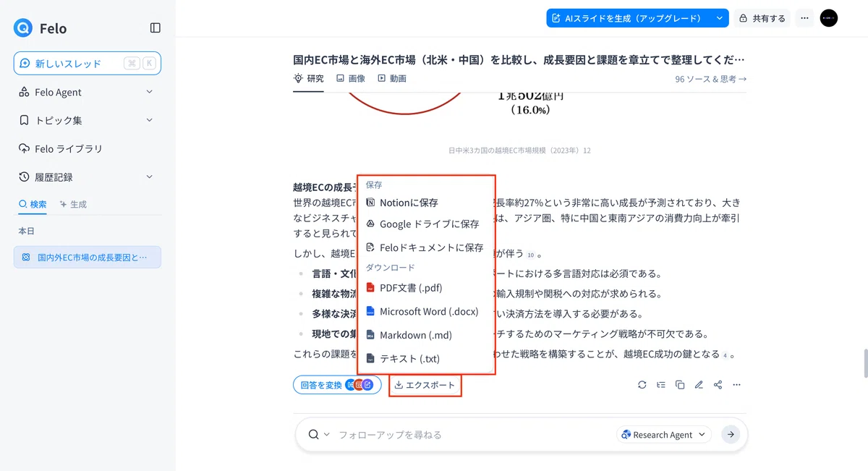Screen dimensions: 868x471
Task: Click AIスライドを生成 upgrade button
Action: coord(627,18)
